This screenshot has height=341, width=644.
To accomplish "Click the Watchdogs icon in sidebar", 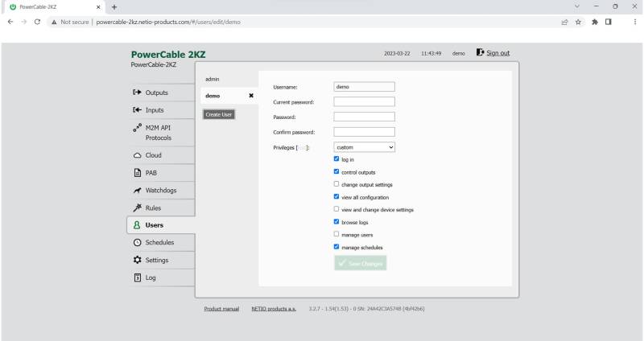I will pos(137,190).
